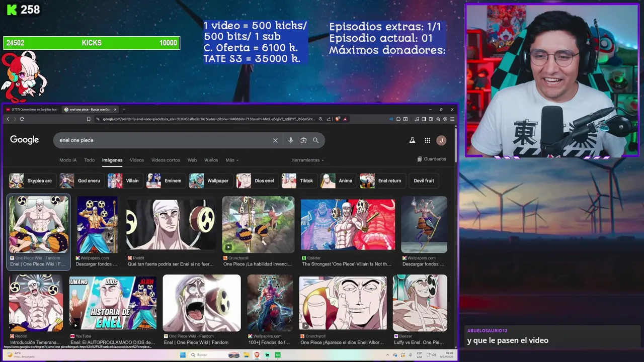Image resolution: width=644 pixels, height=362 pixels.
Task: Click the browser address bar URL
Action: (209, 119)
